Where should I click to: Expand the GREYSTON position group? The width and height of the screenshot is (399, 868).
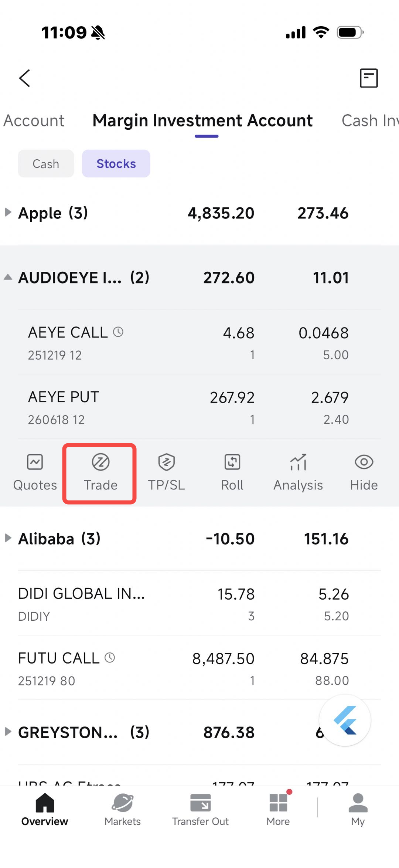click(8, 732)
